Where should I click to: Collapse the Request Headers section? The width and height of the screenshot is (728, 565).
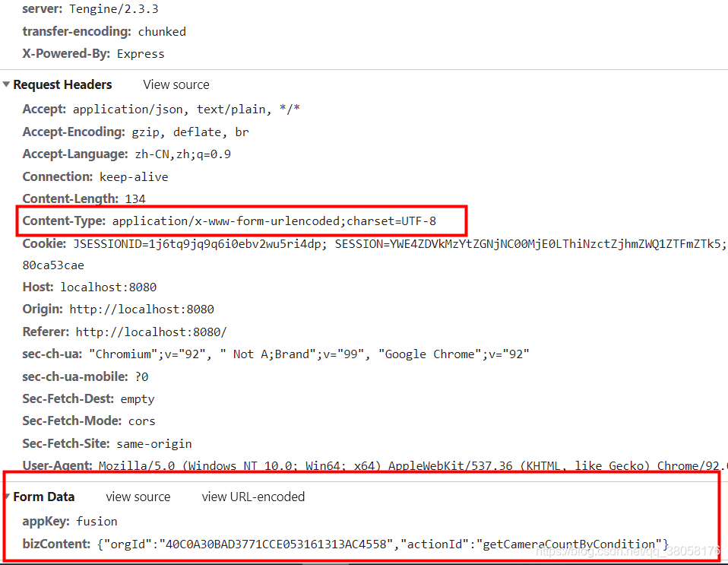(x=6, y=84)
